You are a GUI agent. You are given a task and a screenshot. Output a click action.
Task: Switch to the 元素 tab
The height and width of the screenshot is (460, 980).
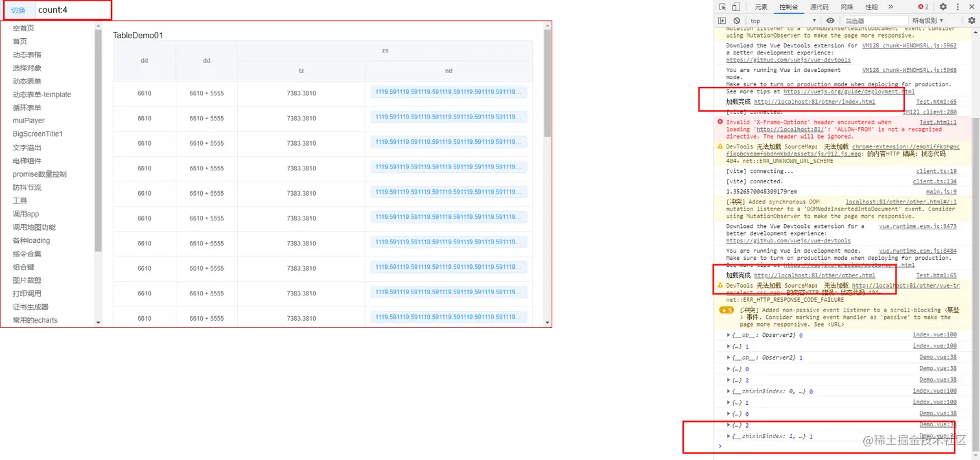pos(761,6)
